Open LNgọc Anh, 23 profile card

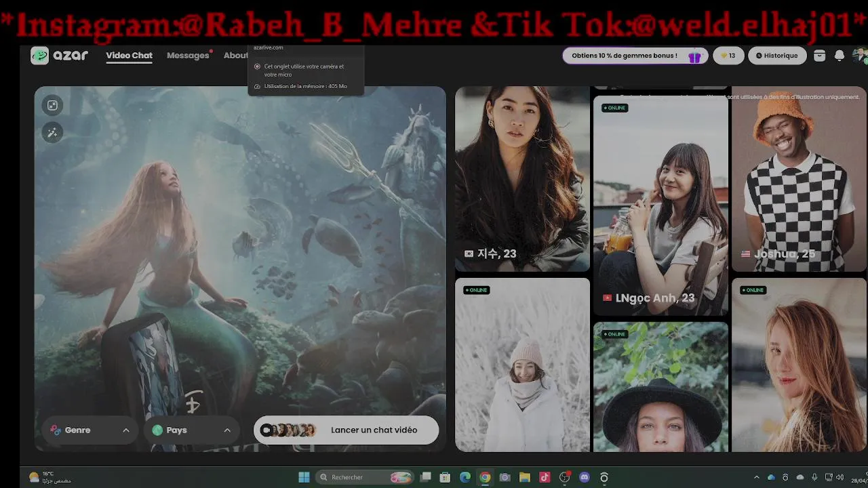coord(660,205)
